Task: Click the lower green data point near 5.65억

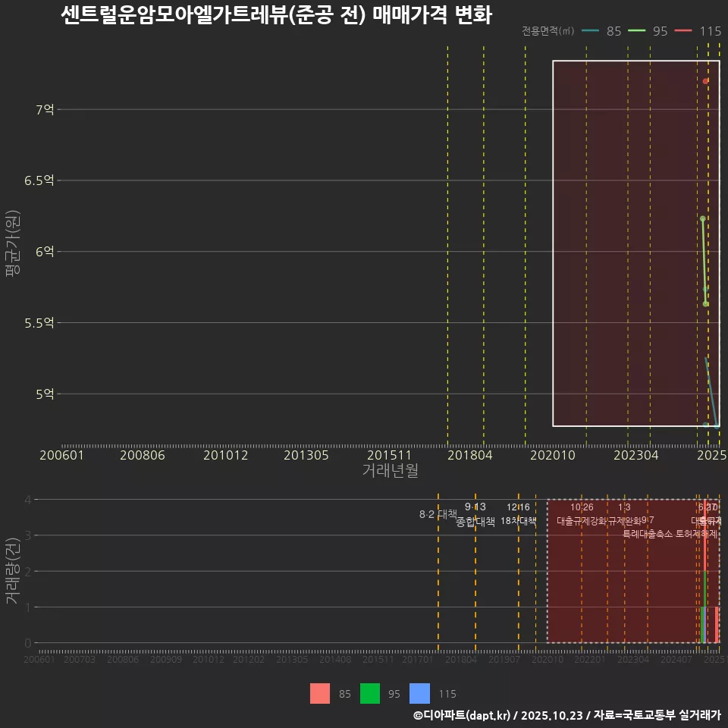Action: coord(705,303)
